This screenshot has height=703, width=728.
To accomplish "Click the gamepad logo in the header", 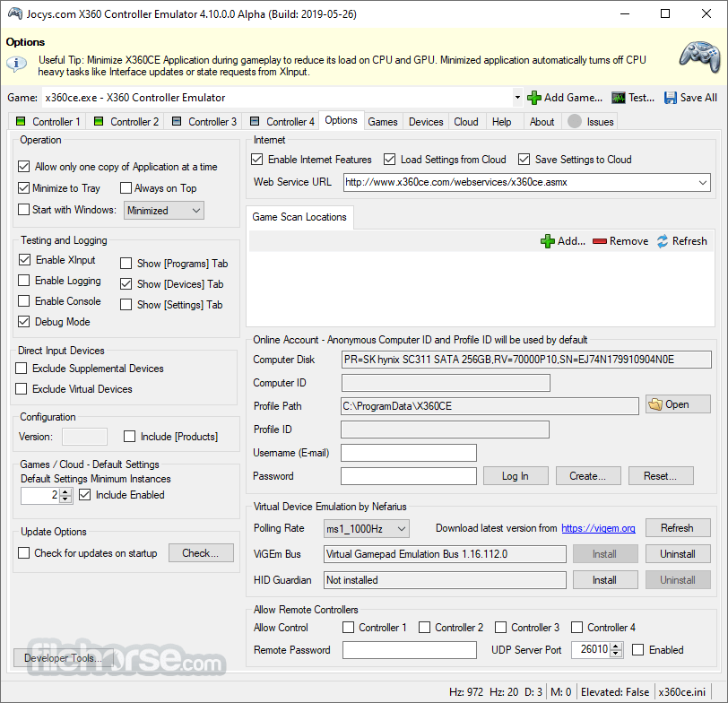I will coord(699,57).
